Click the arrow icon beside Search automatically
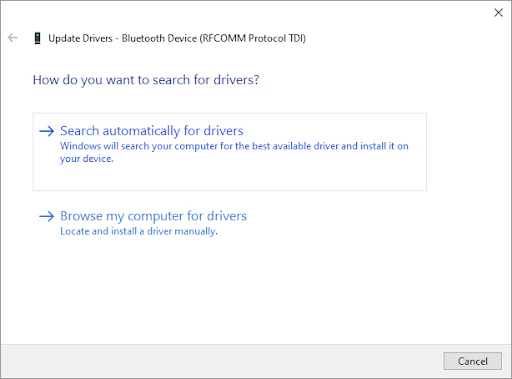 tap(47, 131)
